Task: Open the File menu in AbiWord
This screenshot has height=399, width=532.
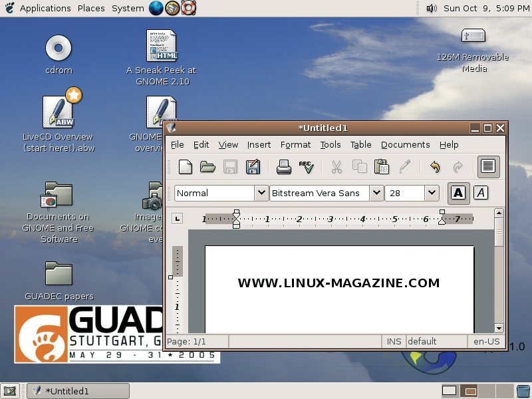Action: tap(177, 145)
